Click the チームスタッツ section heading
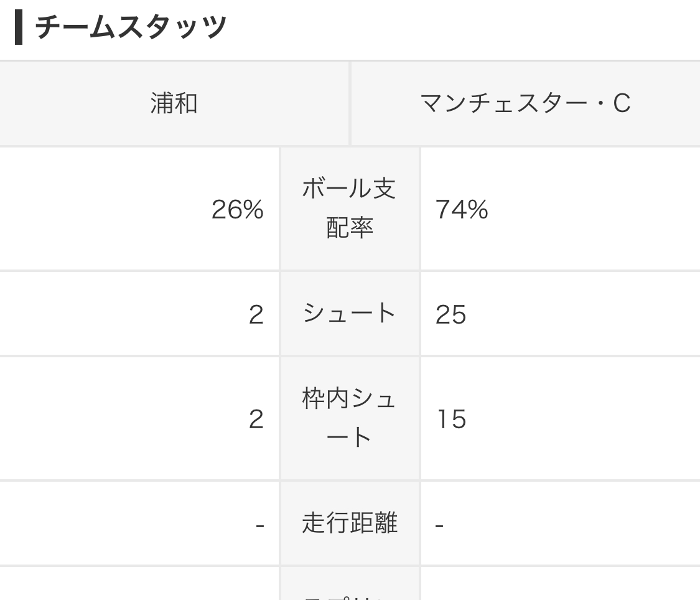This screenshot has height=600, width=700. [131, 27]
